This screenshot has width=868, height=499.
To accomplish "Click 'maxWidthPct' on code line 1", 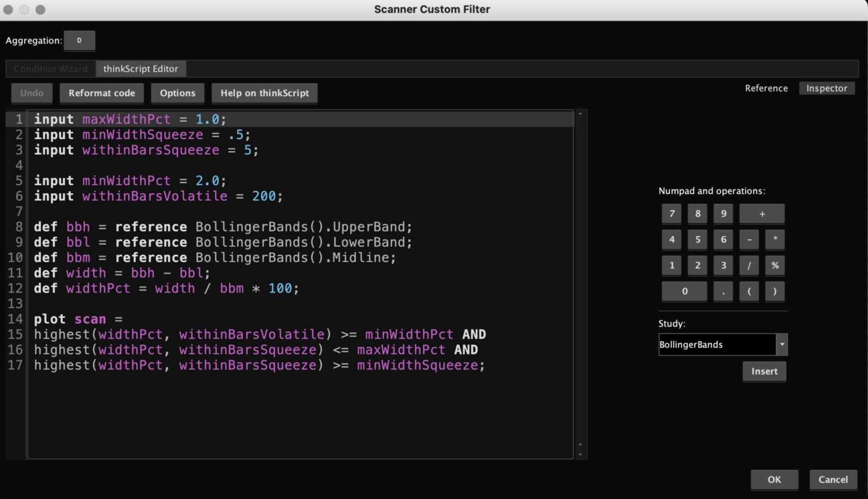I will 126,119.
